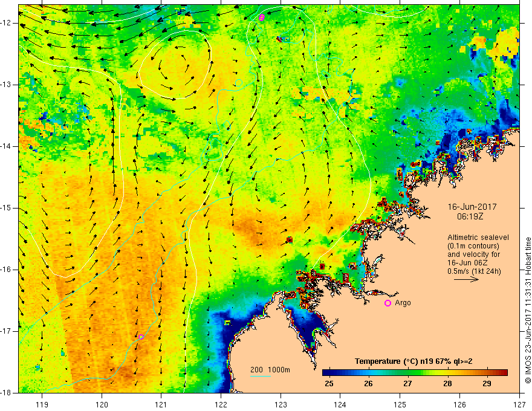532x411 pixels.
Task: Click the '(0.1m contours)' text
Action: 473,246
